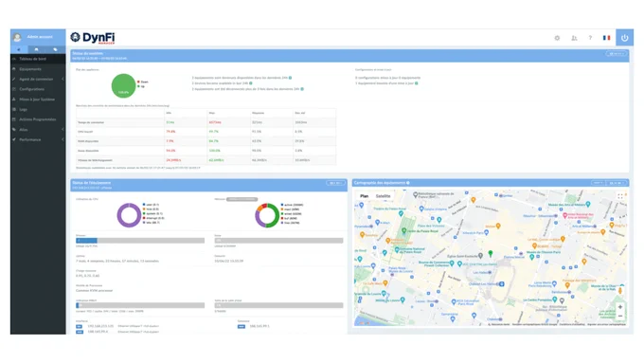Click the Logs sidebar icon

pyautogui.click(x=14, y=109)
